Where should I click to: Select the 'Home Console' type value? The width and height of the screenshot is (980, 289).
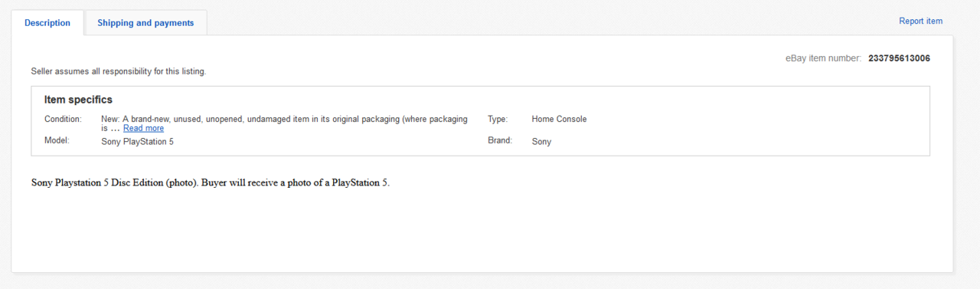559,119
